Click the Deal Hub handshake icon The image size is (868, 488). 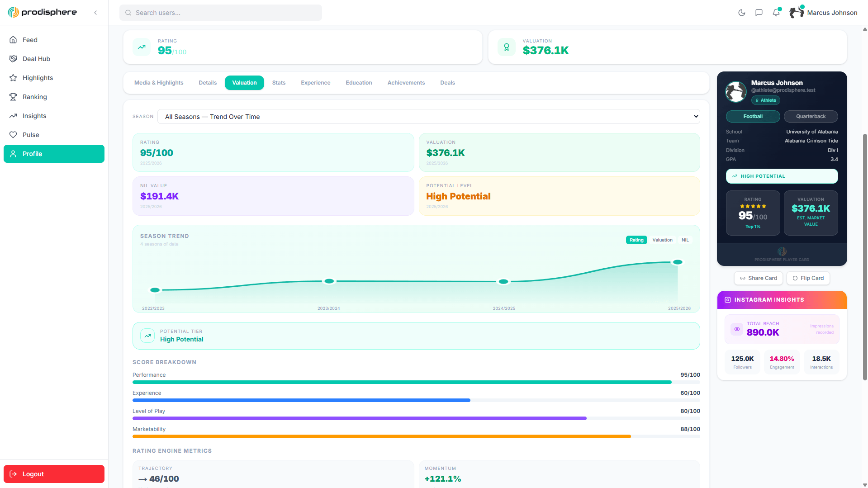click(13, 59)
